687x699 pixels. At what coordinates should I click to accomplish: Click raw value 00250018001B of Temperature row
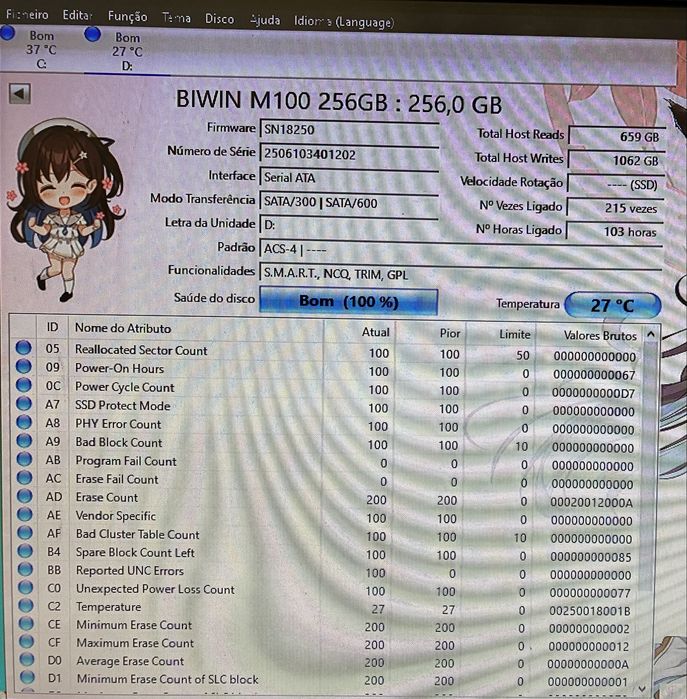pyautogui.click(x=589, y=611)
